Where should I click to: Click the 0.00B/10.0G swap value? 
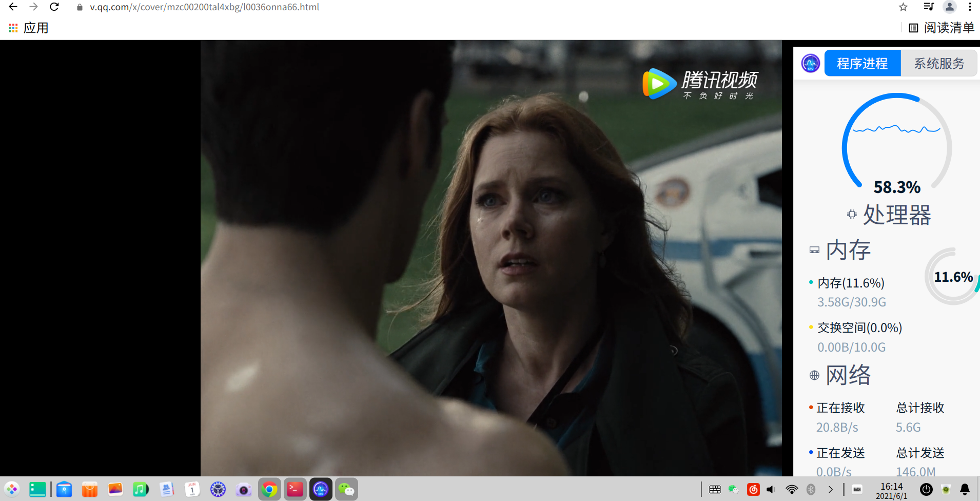(x=852, y=347)
